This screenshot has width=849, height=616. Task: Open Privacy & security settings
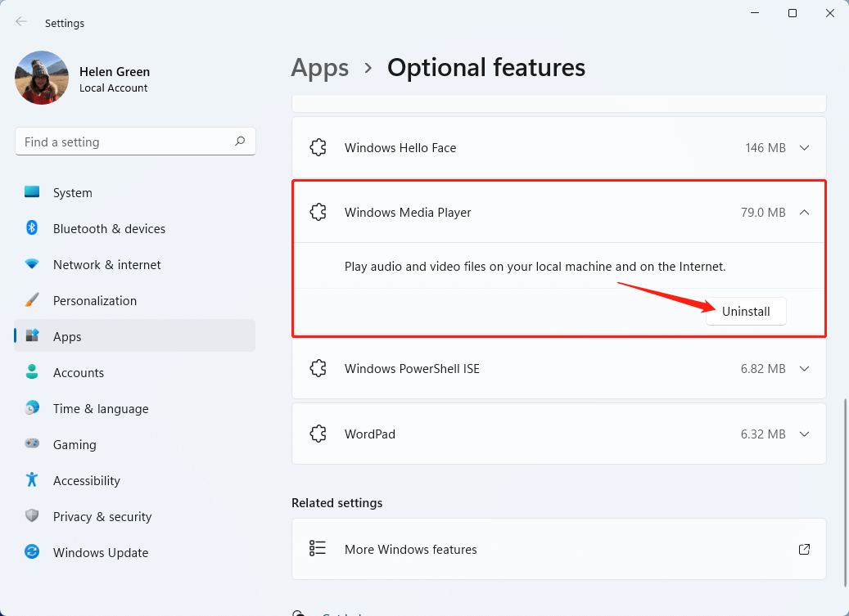click(x=135, y=516)
